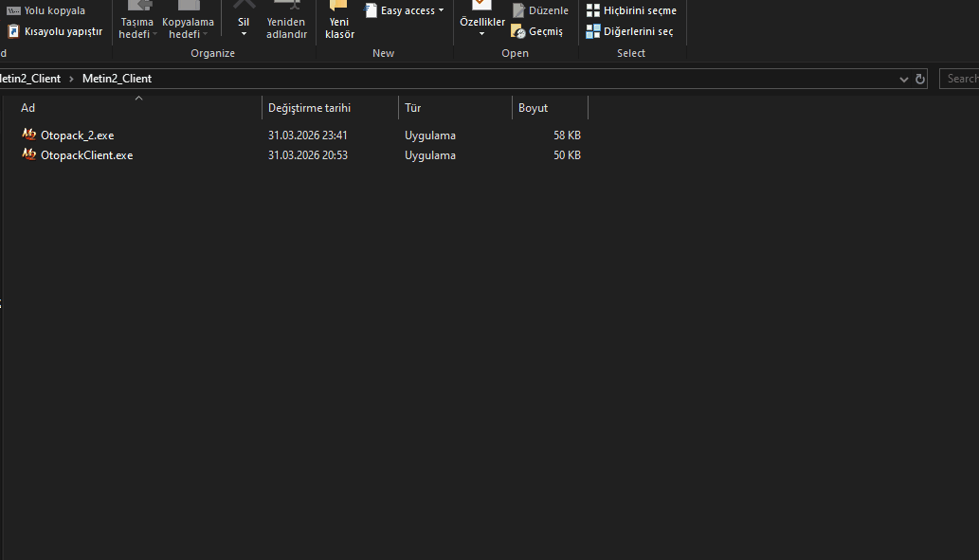
Task: Click the Search input box
Action: click(x=960, y=79)
